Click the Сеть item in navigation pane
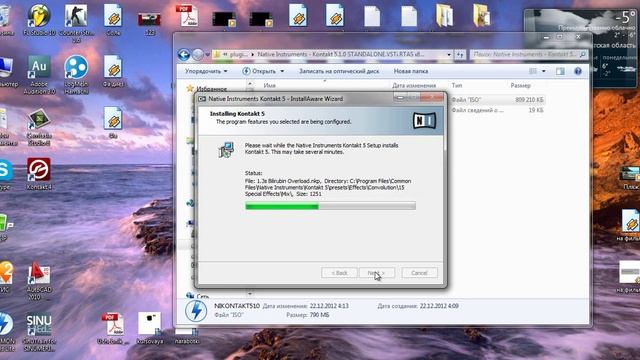This screenshot has width=640, height=360. 198,296
